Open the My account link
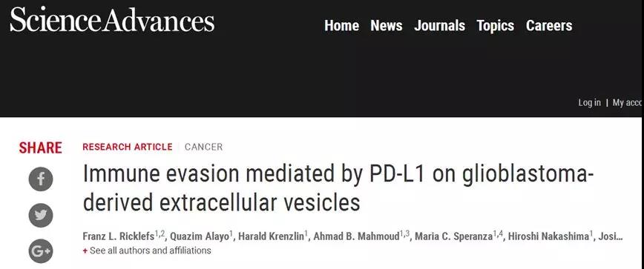The image size is (644, 269). click(627, 102)
